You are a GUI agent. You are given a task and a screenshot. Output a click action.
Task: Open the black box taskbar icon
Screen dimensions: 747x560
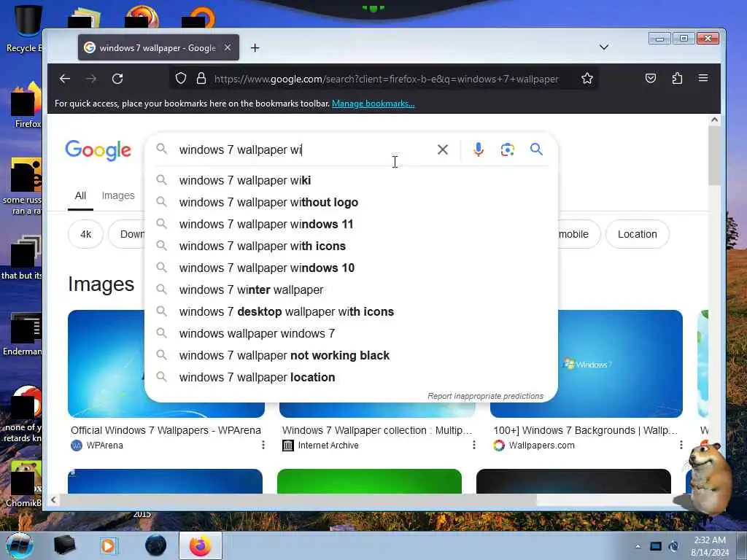[64, 545]
